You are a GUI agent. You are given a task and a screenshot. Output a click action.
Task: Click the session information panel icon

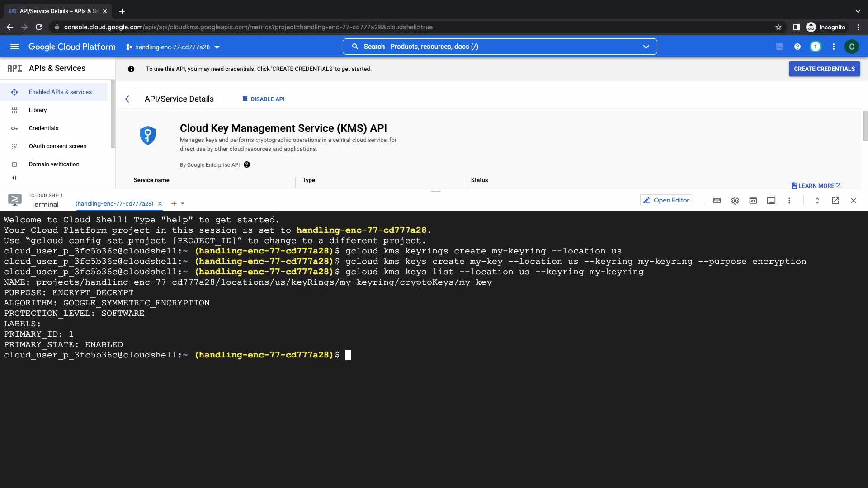(771, 201)
